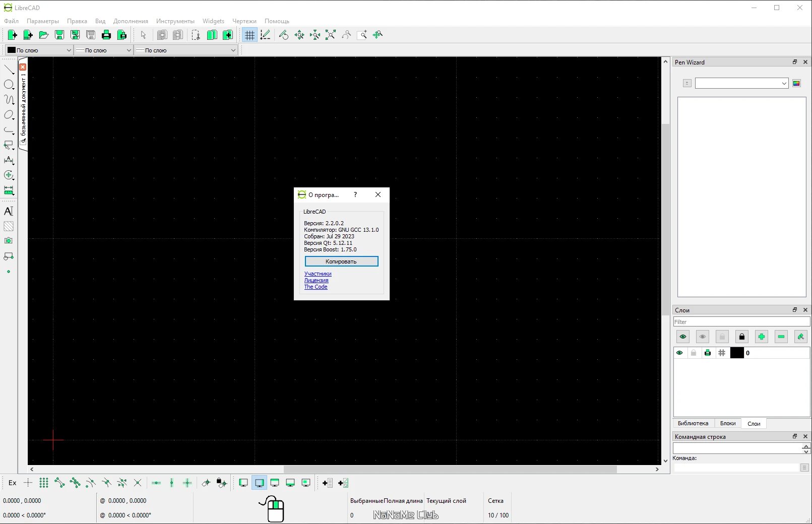Open file via the Open folder icon
Viewport: 812px width, 524px height.
44,35
